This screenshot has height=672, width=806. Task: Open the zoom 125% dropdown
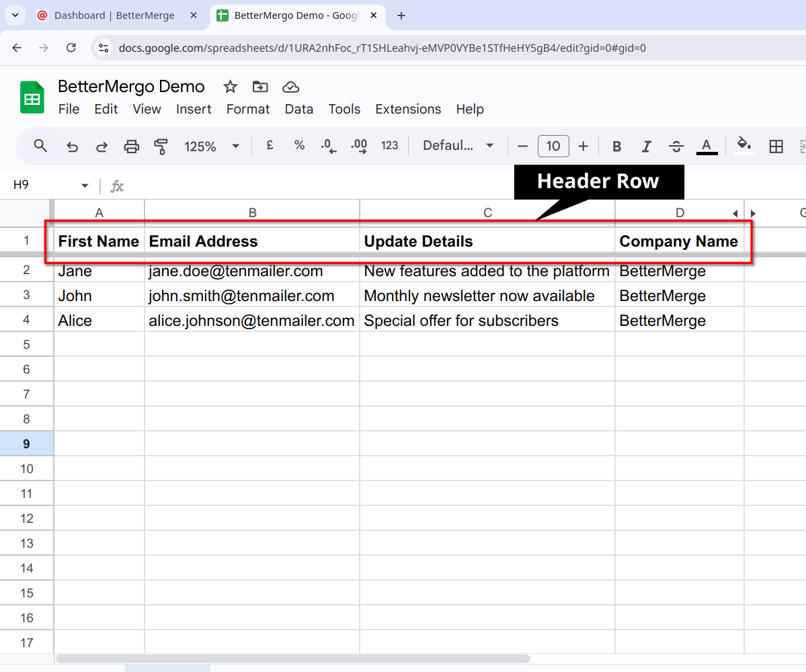click(211, 146)
